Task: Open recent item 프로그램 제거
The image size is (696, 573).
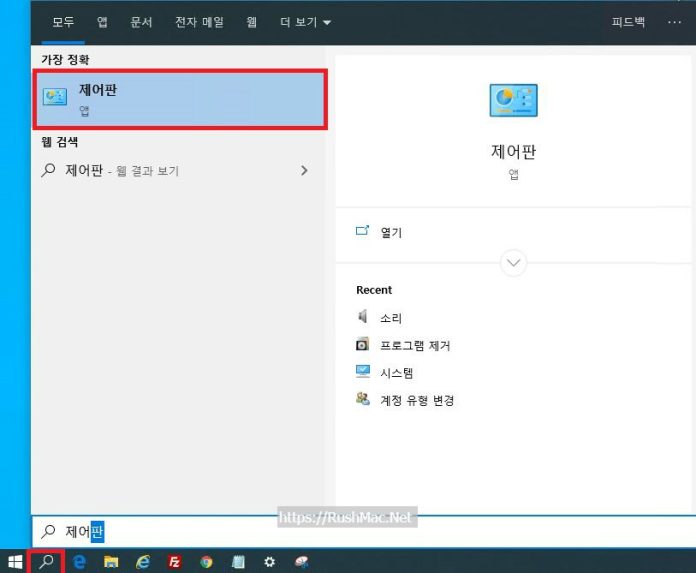Action: coord(414,345)
